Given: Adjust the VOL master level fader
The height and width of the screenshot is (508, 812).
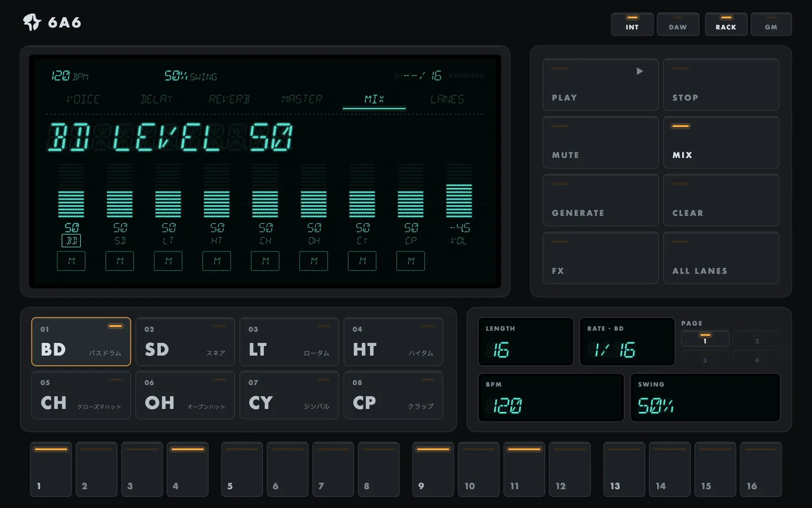Looking at the screenshot, I should [459, 190].
